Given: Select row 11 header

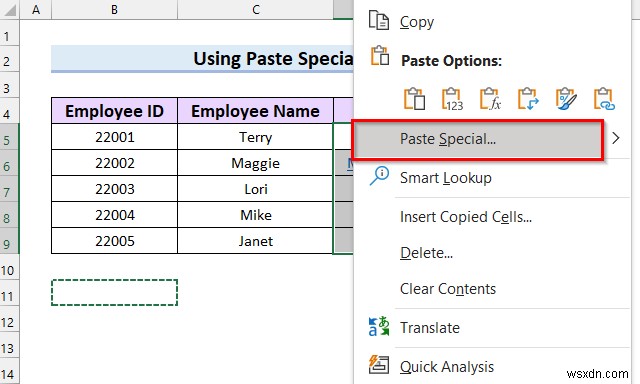Looking at the screenshot, I should [x=9, y=293].
